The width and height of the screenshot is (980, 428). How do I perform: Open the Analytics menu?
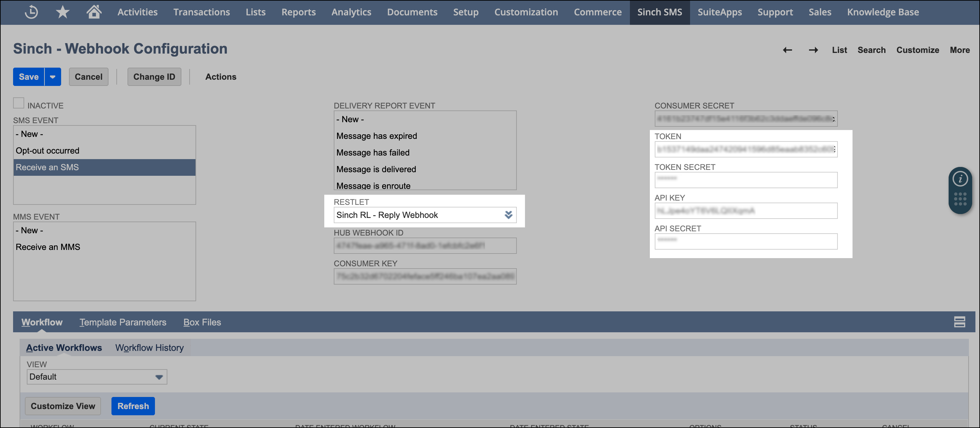tap(351, 12)
